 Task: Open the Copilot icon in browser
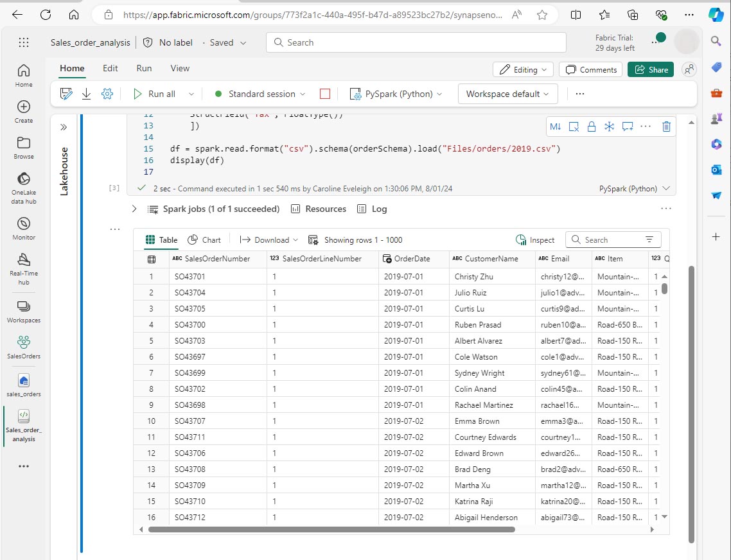pos(716,15)
